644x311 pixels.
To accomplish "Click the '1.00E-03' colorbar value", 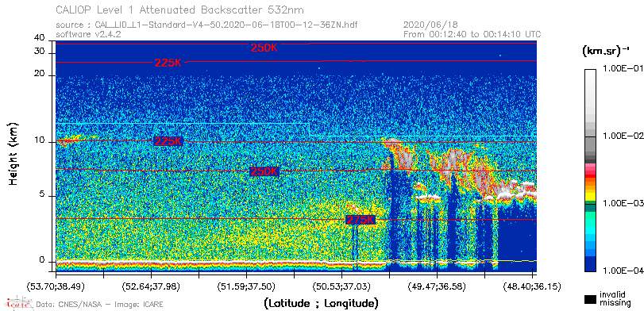I will (x=623, y=203).
